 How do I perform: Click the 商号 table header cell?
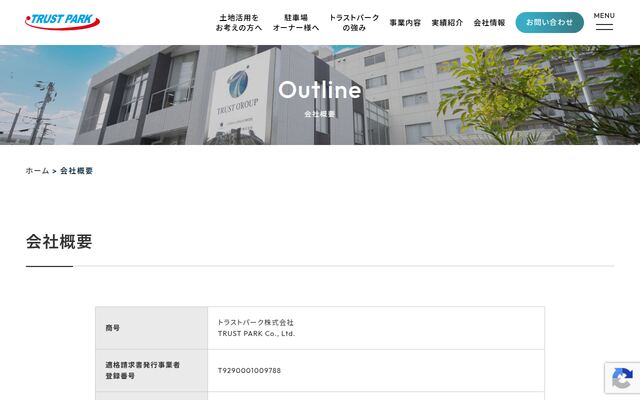coord(151,328)
